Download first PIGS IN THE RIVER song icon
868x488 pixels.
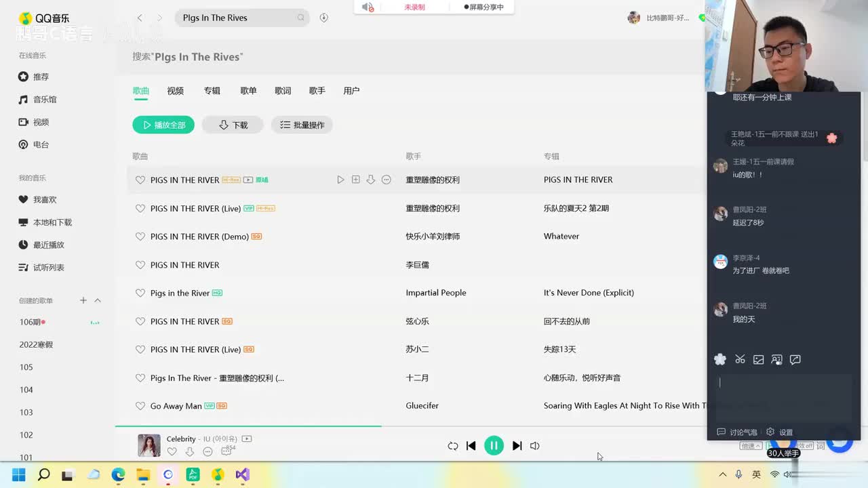(370, 180)
